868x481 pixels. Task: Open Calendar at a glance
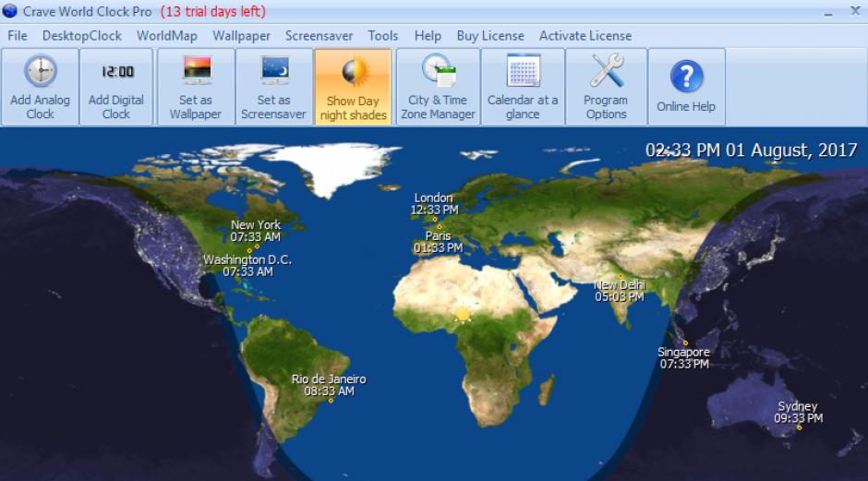tap(523, 87)
